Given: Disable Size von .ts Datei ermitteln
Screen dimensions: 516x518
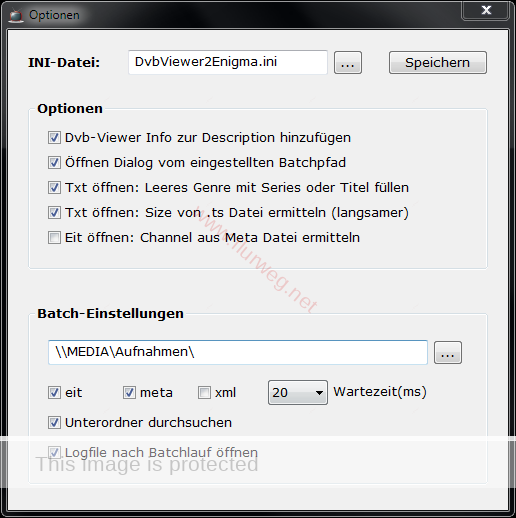Looking at the screenshot, I should (x=54, y=212).
